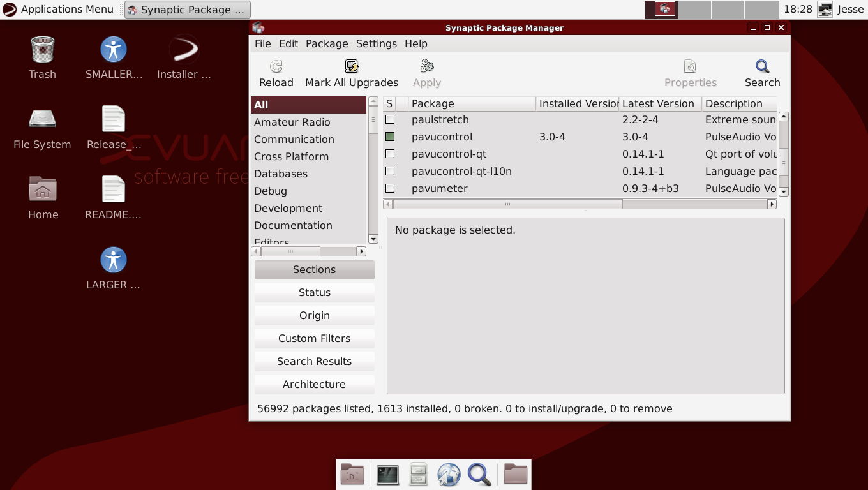Click the Status filter button
This screenshot has width=868, height=490.
(315, 292)
